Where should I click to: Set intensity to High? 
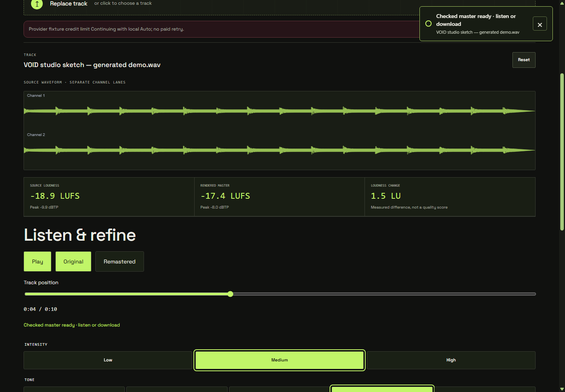451,360
